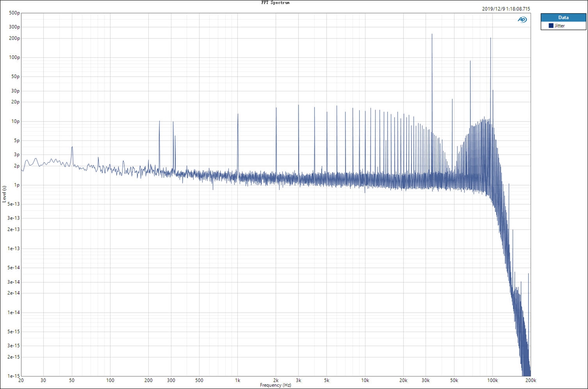Viewport: 588px width, 389px height.
Task: Pick the 10k tick label on frequency axis
Action: (365, 380)
